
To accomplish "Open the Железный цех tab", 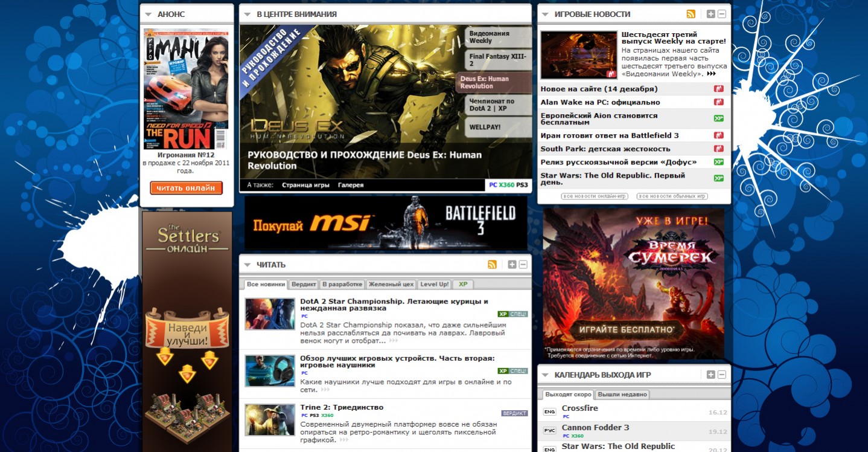I will point(391,284).
